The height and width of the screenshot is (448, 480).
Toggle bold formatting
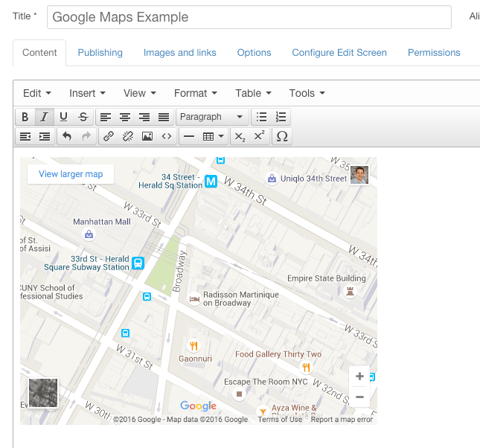click(x=25, y=117)
